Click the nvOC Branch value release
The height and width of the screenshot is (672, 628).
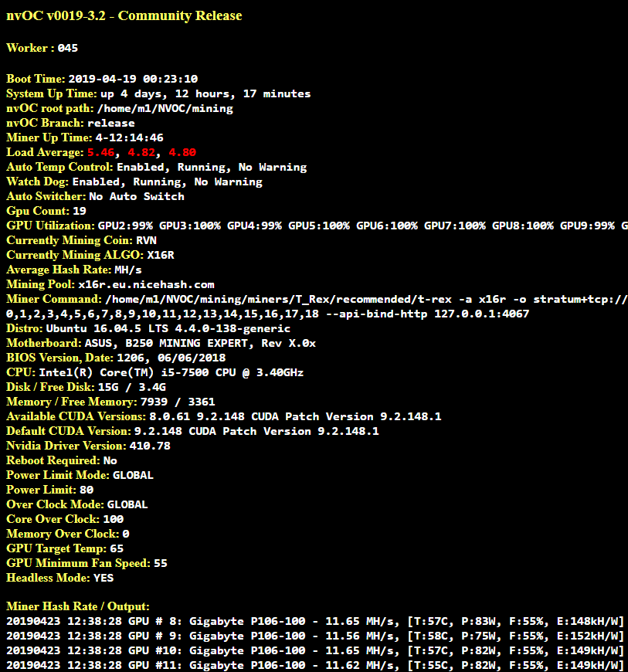(x=111, y=123)
